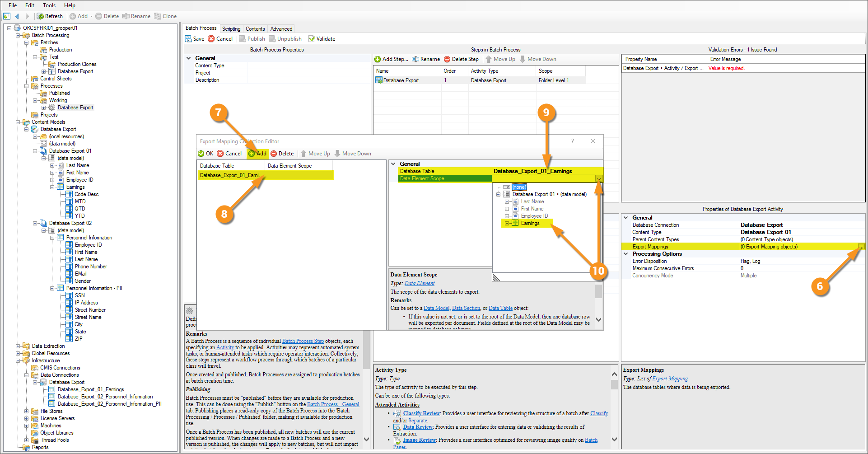Click the Save icon in Batch Process toolbar
The image size is (868, 454).
pos(188,39)
